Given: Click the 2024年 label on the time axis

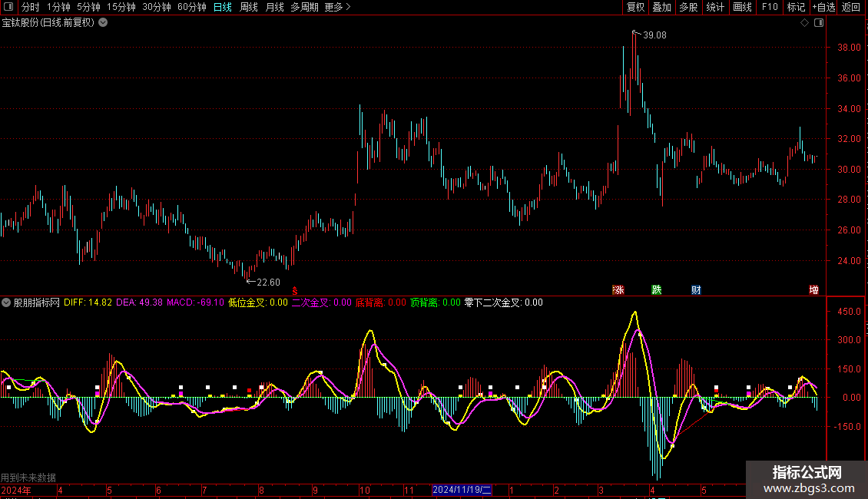Looking at the screenshot, I should tap(16, 490).
